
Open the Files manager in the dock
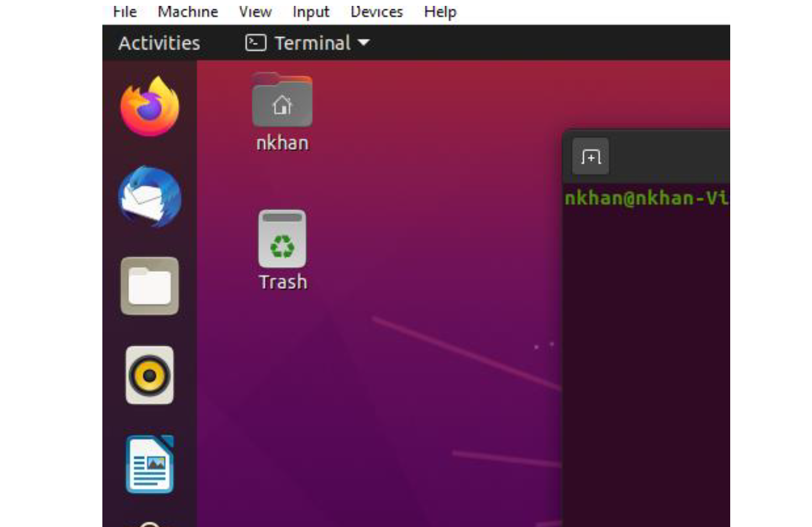(149, 286)
